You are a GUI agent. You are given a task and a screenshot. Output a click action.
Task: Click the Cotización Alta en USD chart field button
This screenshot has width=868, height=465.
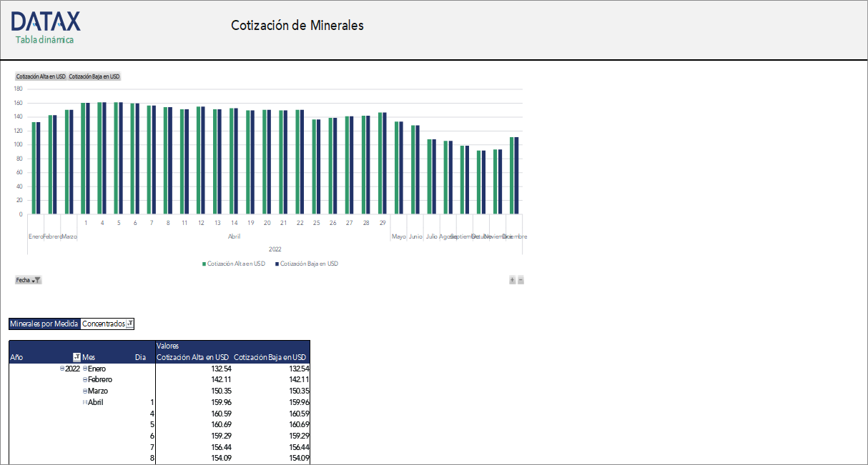point(41,76)
